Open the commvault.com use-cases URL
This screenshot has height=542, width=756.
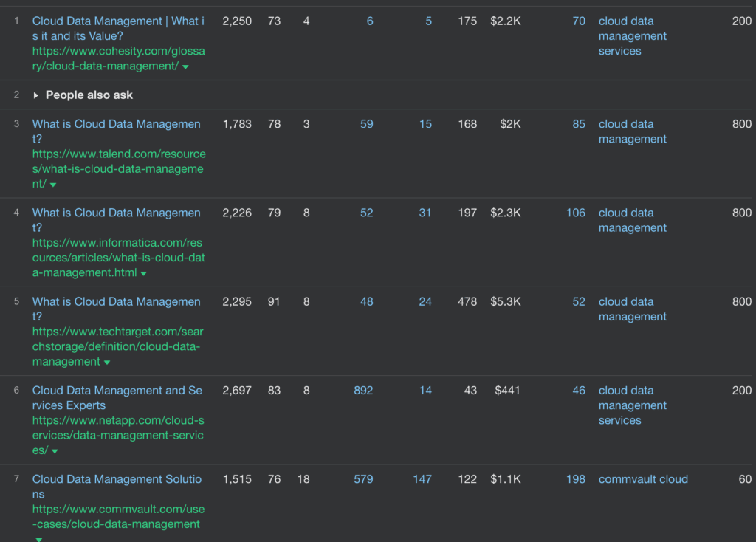coord(118,516)
